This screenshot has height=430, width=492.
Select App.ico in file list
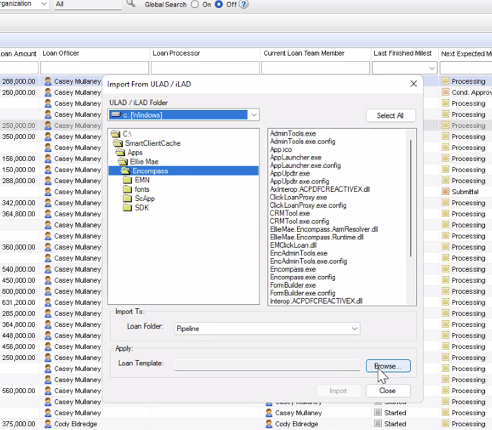tap(281, 149)
